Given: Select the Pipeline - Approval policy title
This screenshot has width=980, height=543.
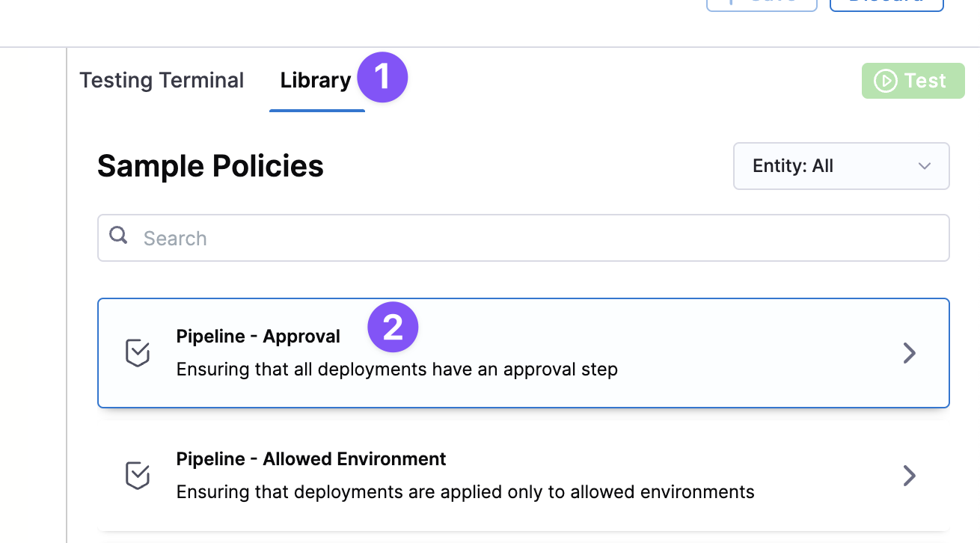Looking at the screenshot, I should (258, 337).
